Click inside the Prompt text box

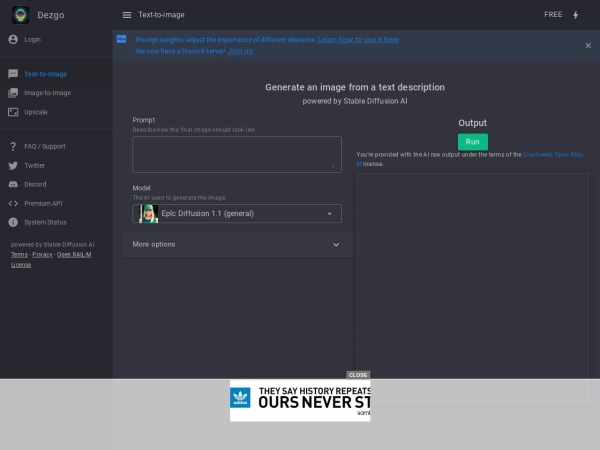[x=236, y=154]
